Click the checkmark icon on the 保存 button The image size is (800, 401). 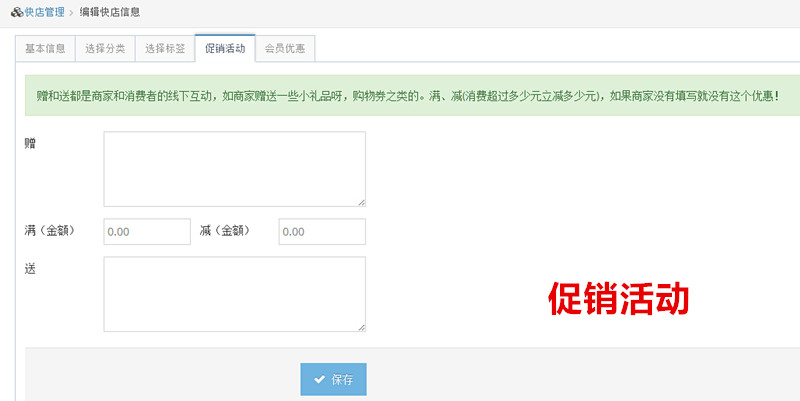[319, 380]
